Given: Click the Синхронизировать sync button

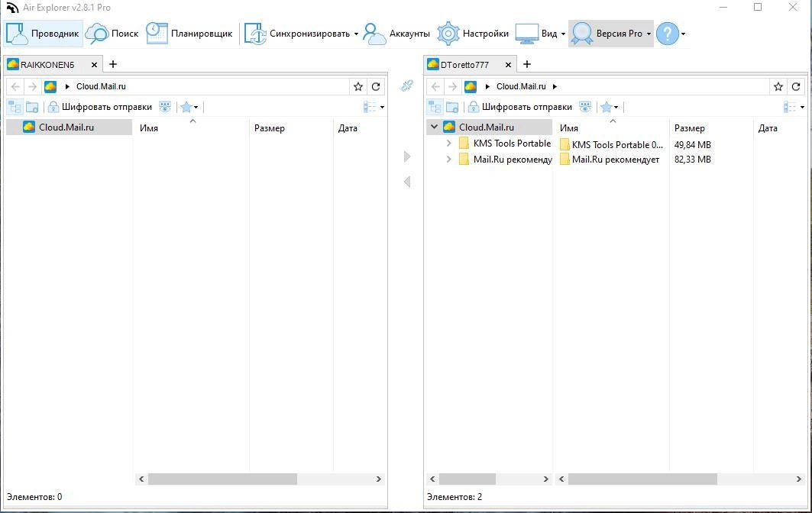Looking at the screenshot, I should [296, 34].
